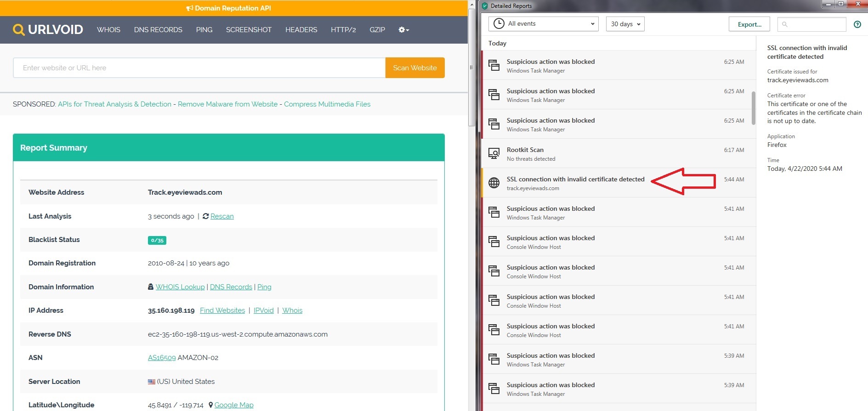This screenshot has width=868, height=411.
Task: Focus the Detailed Reports search field
Action: pos(811,24)
